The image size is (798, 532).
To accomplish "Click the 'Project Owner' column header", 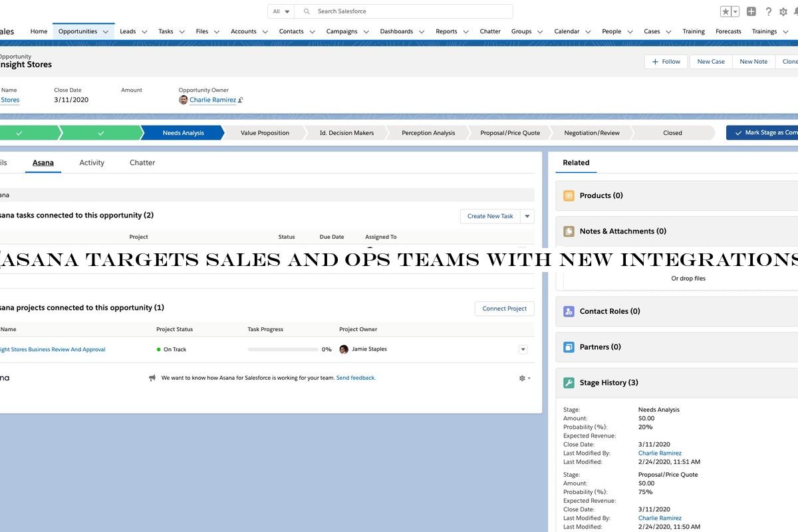I will pos(358,329).
